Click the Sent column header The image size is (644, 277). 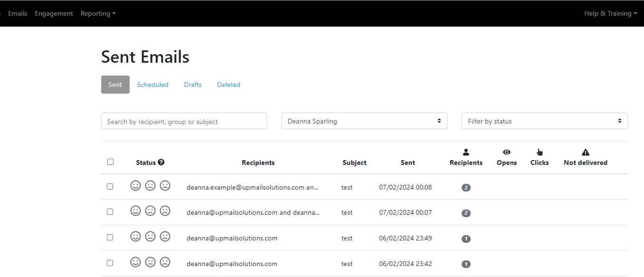[x=407, y=162]
